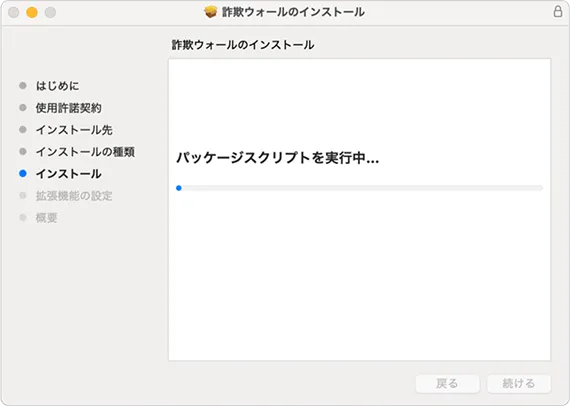570x406 pixels.
Task: Click the blue bullet beside インストール step
Action: [23, 174]
